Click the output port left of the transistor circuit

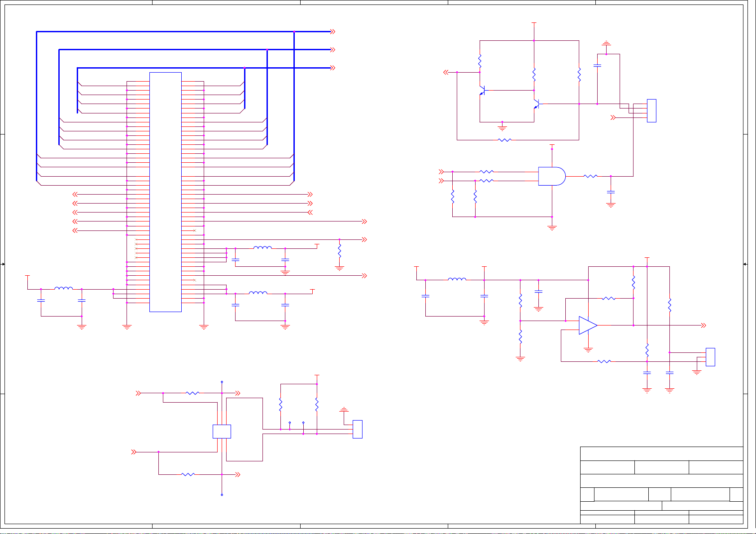446,72
